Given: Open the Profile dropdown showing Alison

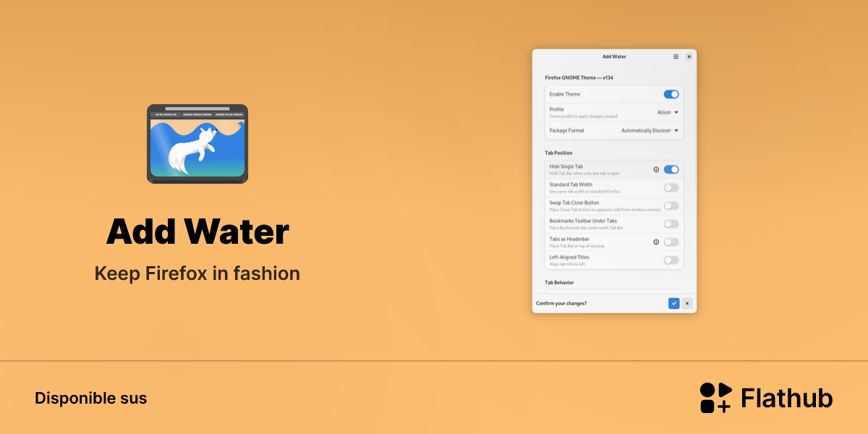Looking at the screenshot, I should tap(668, 113).
